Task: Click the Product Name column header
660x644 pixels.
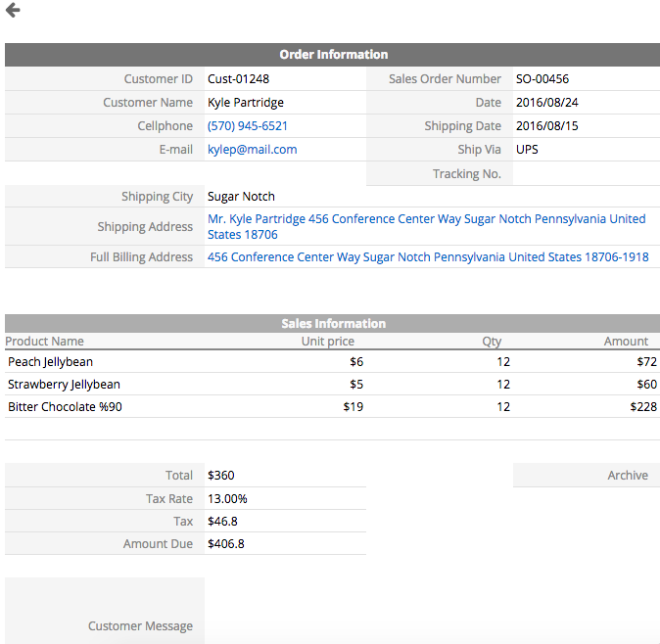Action: [44, 341]
